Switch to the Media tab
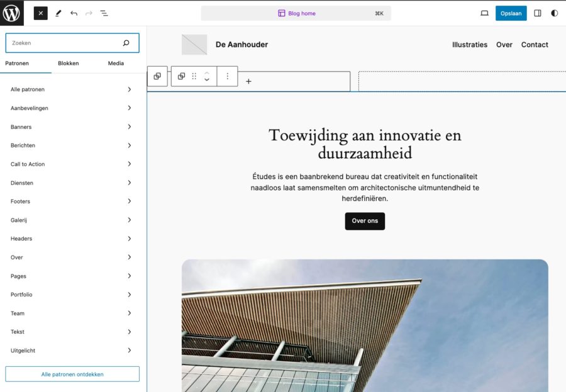This screenshot has width=566, height=392. pyautogui.click(x=116, y=63)
